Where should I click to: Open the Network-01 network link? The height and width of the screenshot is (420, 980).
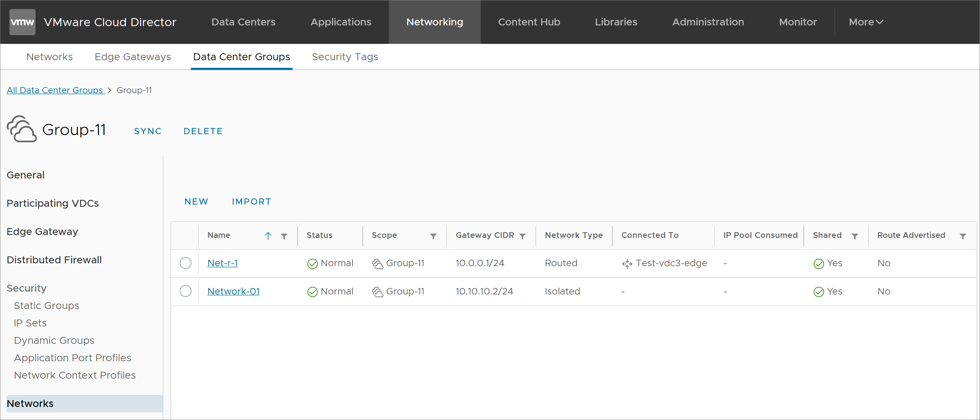[x=233, y=291]
